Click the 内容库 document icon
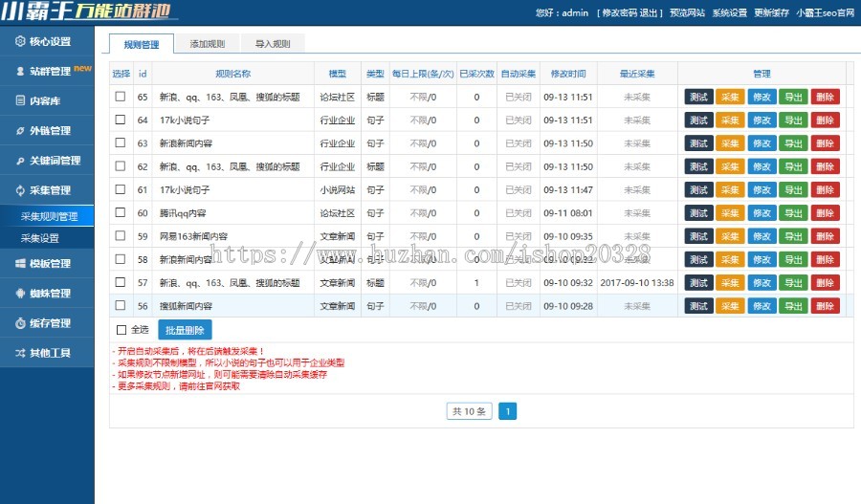Viewport: 861px width, 504px height. tap(20, 100)
